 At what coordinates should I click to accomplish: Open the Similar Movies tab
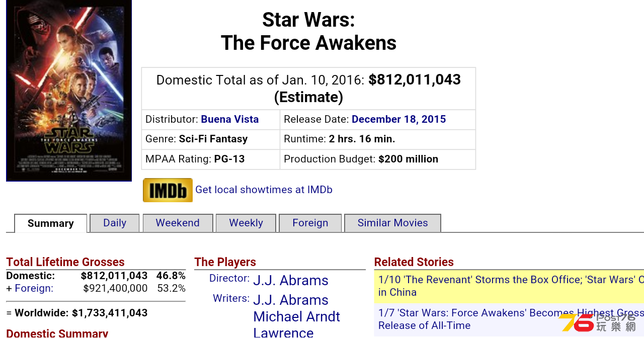(393, 223)
